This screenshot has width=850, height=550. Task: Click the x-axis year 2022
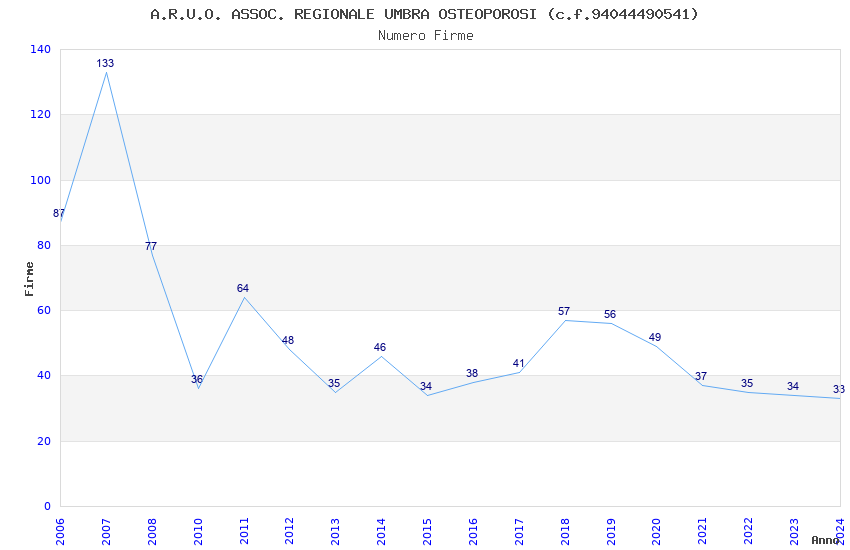click(748, 531)
